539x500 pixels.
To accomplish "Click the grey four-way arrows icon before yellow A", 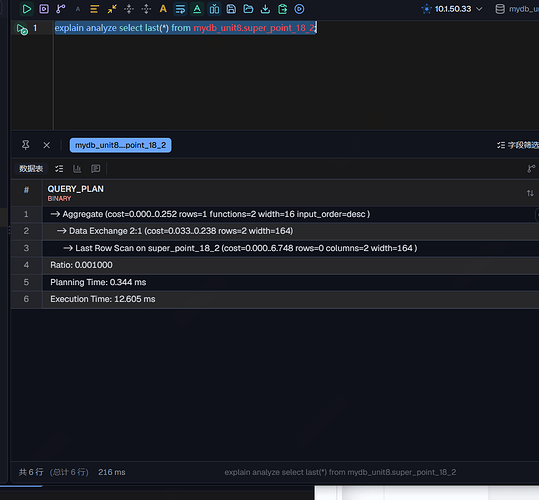I will click(x=146, y=9).
